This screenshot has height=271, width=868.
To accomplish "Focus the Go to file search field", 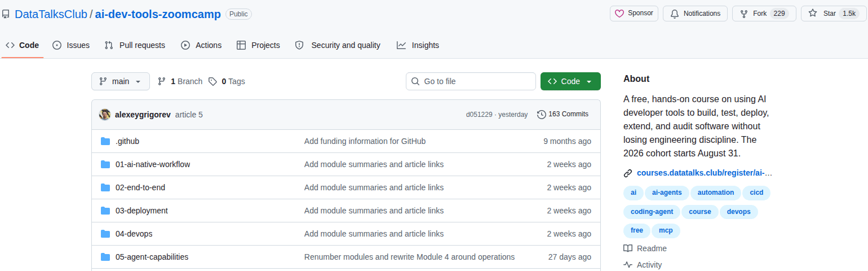I will coord(471,81).
